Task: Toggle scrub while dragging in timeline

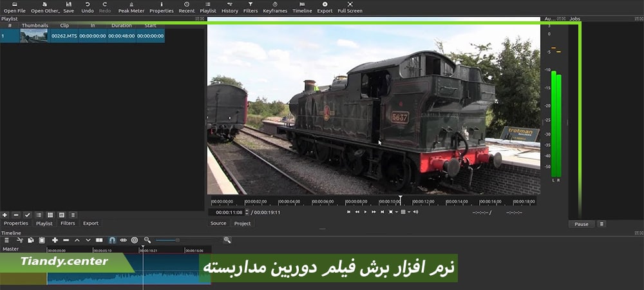Action: pos(123,240)
